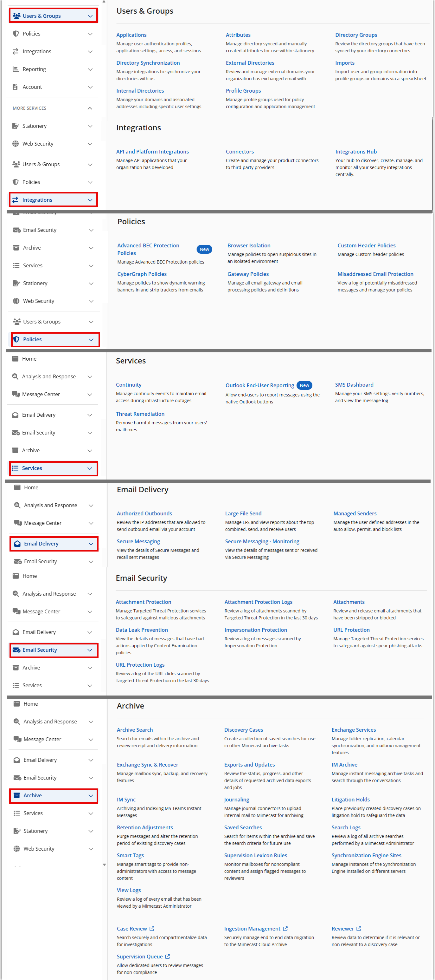The image size is (435, 980).
Task: Open Misaddressed Email Protection link
Action: (376, 274)
